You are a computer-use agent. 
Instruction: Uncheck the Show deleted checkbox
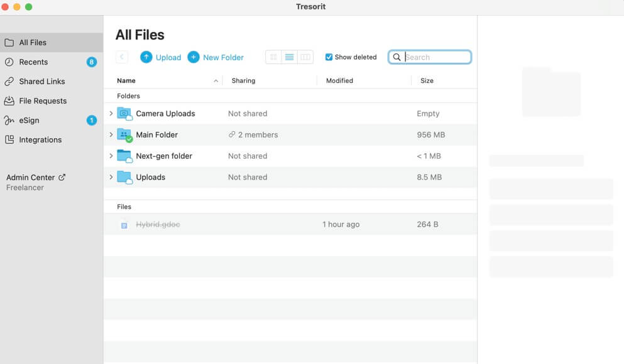[329, 57]
